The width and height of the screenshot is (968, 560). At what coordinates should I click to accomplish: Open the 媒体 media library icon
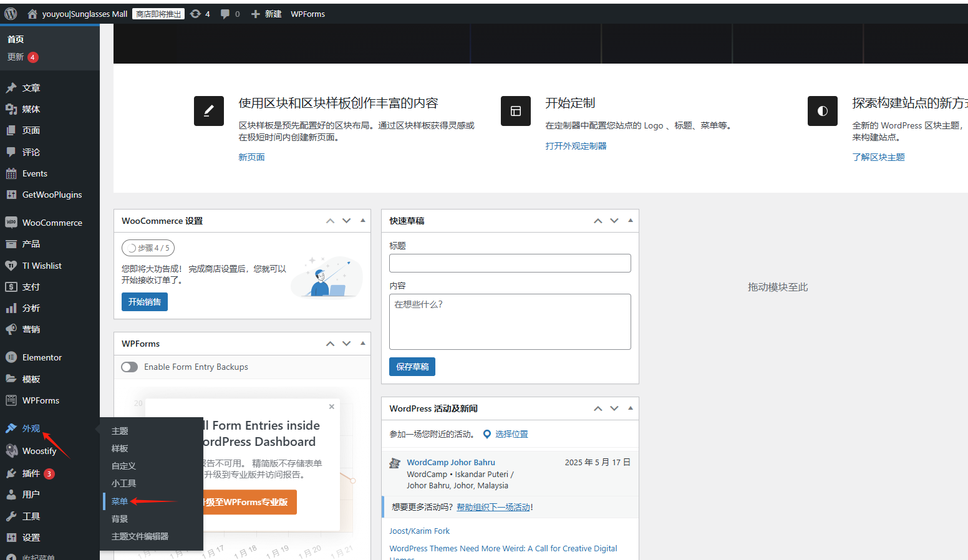(x=11, y=109)
